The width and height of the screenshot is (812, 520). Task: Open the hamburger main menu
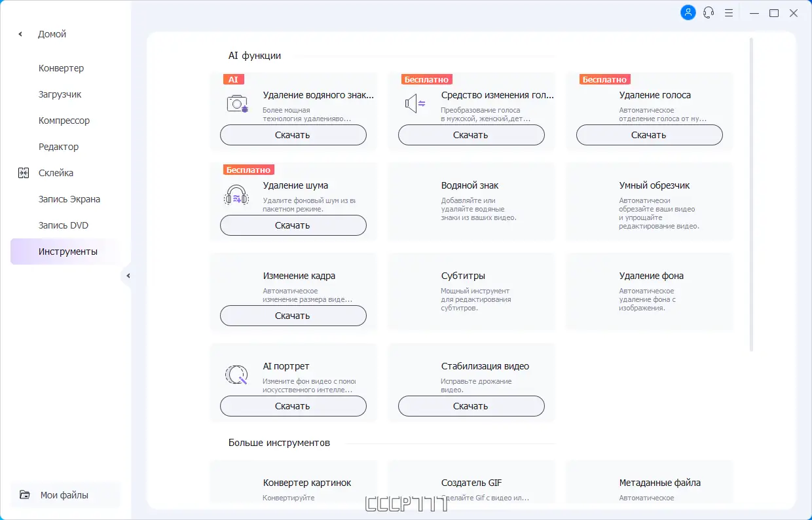(729, 12)
